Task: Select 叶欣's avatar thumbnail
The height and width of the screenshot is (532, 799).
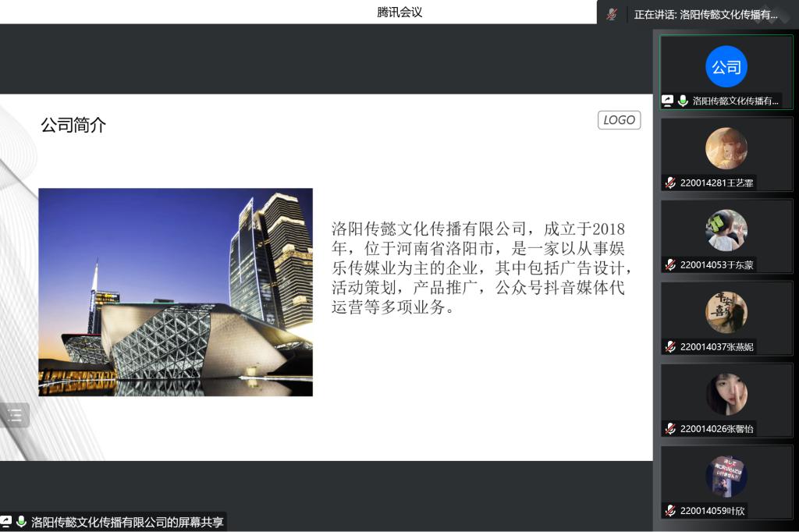Action: point(726,477)
